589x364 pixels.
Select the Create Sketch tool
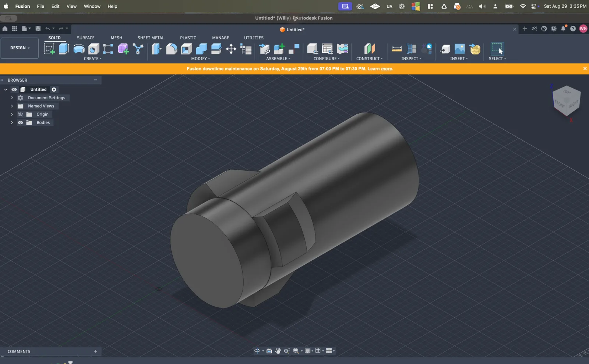pos(49,49)
